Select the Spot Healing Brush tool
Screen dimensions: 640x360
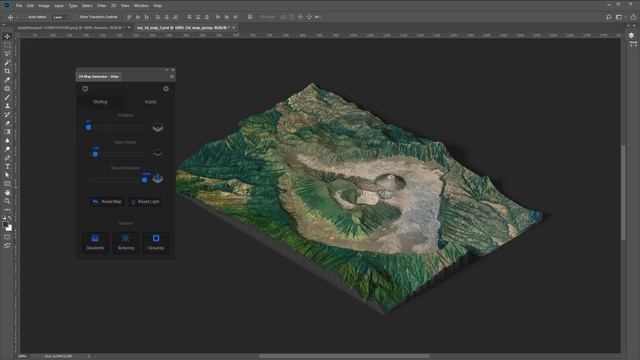coord(7,89)
